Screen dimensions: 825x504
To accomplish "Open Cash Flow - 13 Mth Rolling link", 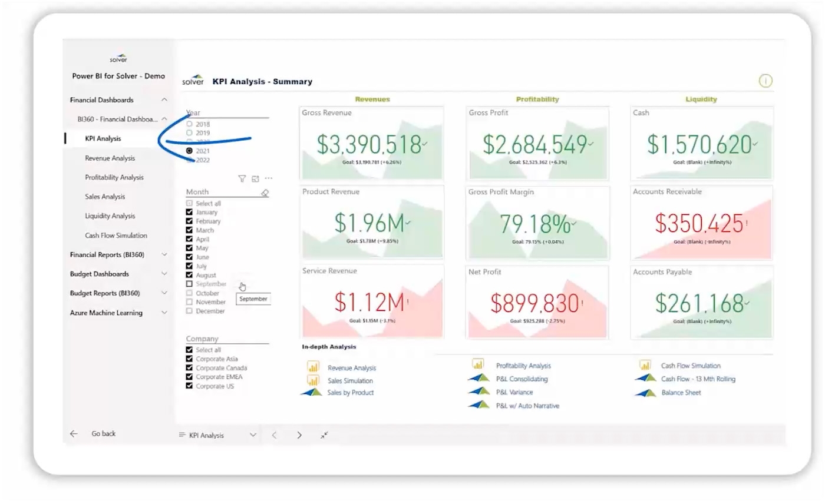I will 698,379.
